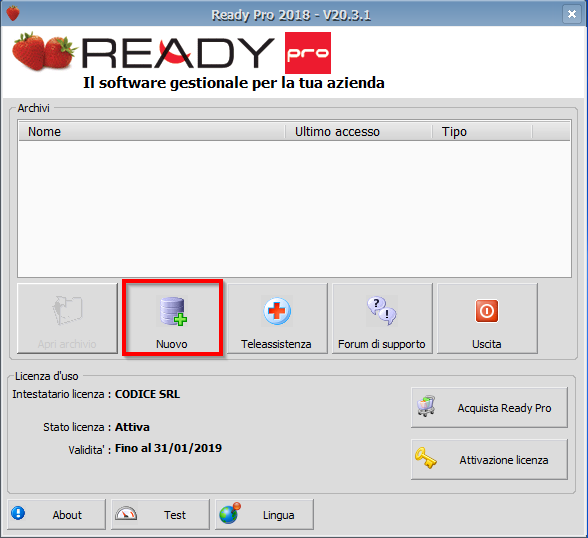Click the About button label
The height and width of the screenshot is (538, 588).
pyautogui.click(x=67, y=515)
